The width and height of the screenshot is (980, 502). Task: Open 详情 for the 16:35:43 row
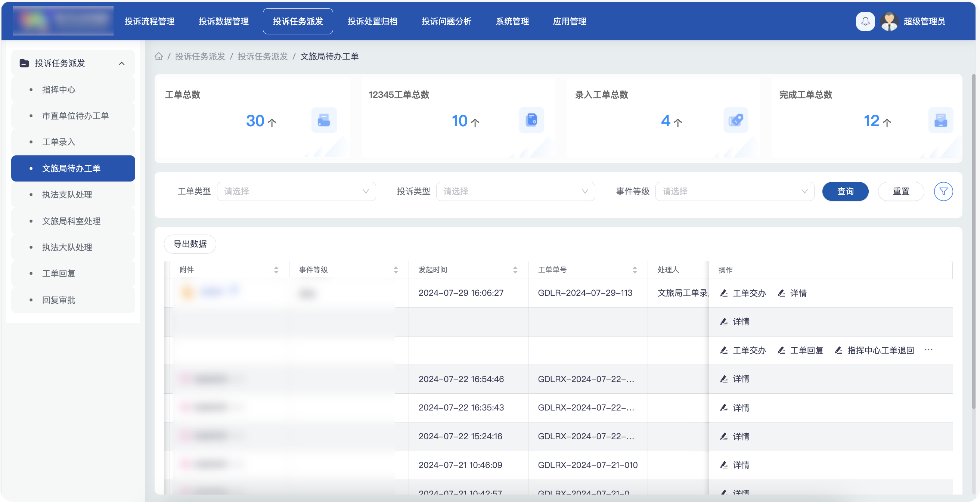(735, 408)
